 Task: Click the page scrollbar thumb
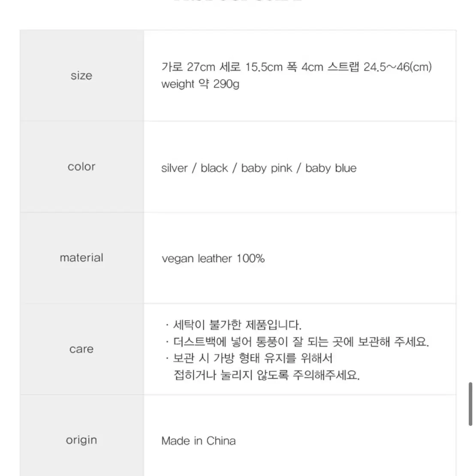pos(470,404)
